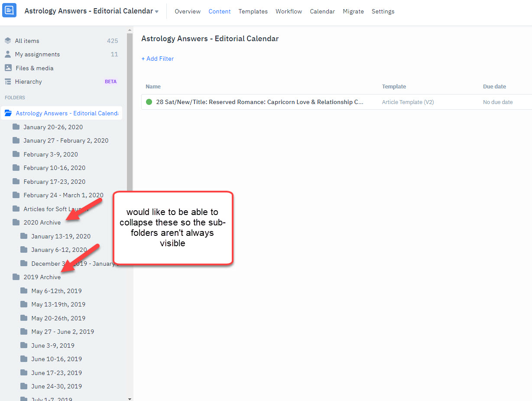532x401 pixels.
Task: Open the Templates tab
Action: click(x=253, y=12)
